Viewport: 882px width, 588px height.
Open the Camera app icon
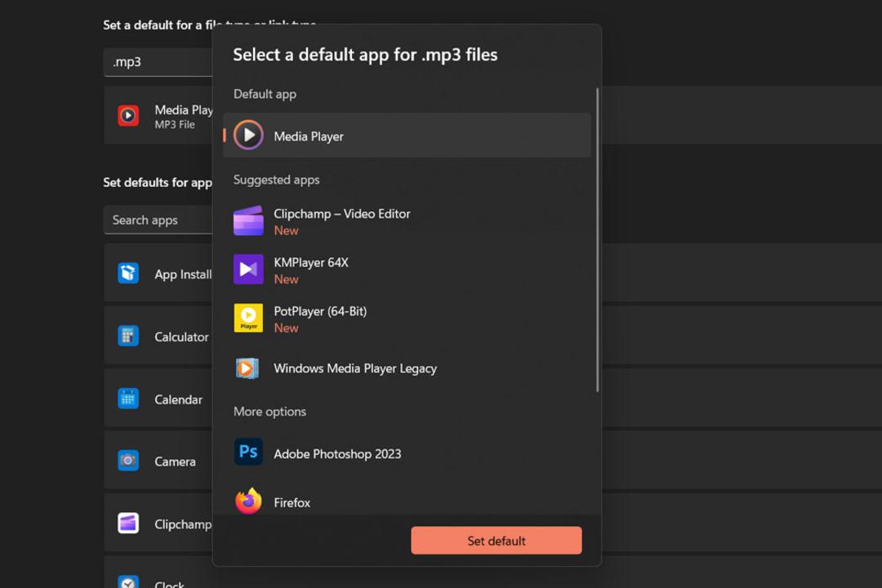click(x=128, y=461)
